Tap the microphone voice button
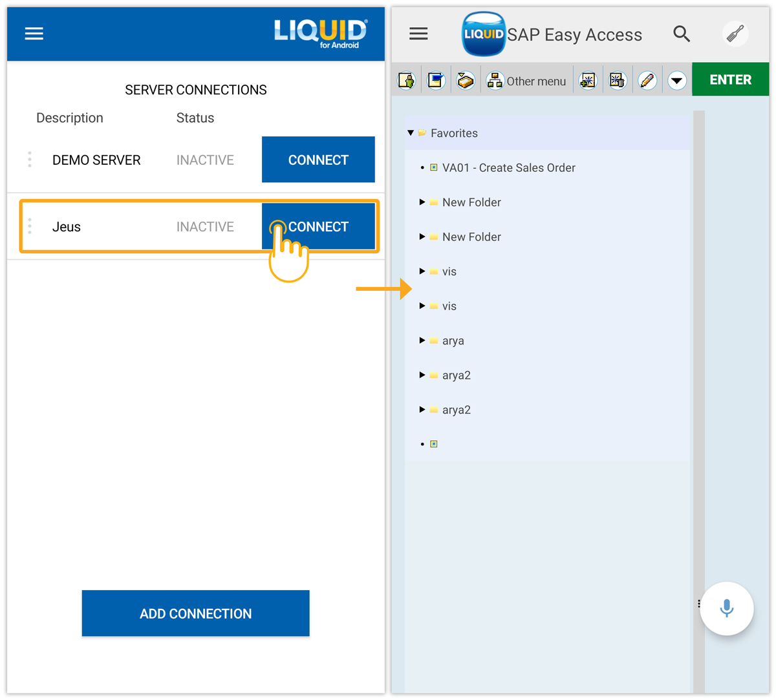The image size is (776, 700). 727,608
